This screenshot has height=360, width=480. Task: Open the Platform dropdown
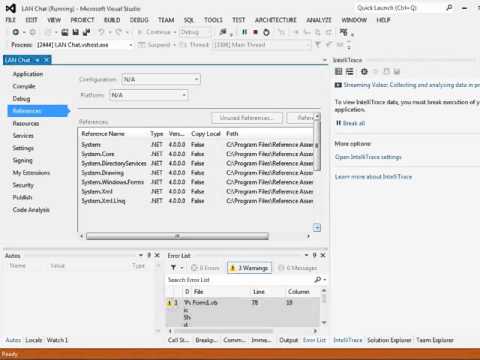pos(149,95)
